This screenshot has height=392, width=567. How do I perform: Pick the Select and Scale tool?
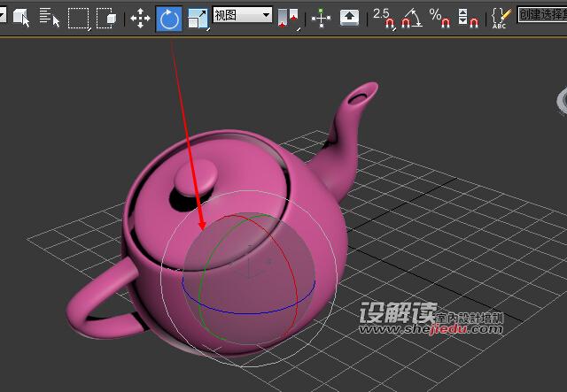[x=198, y=17]
